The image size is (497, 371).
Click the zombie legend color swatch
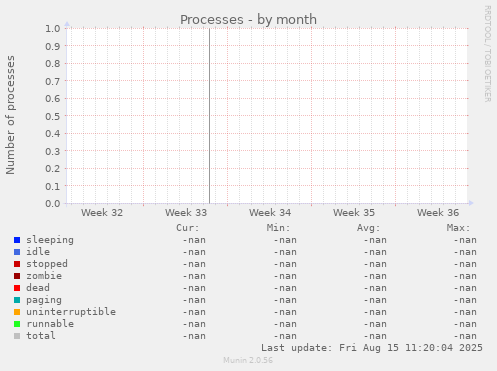17,276
